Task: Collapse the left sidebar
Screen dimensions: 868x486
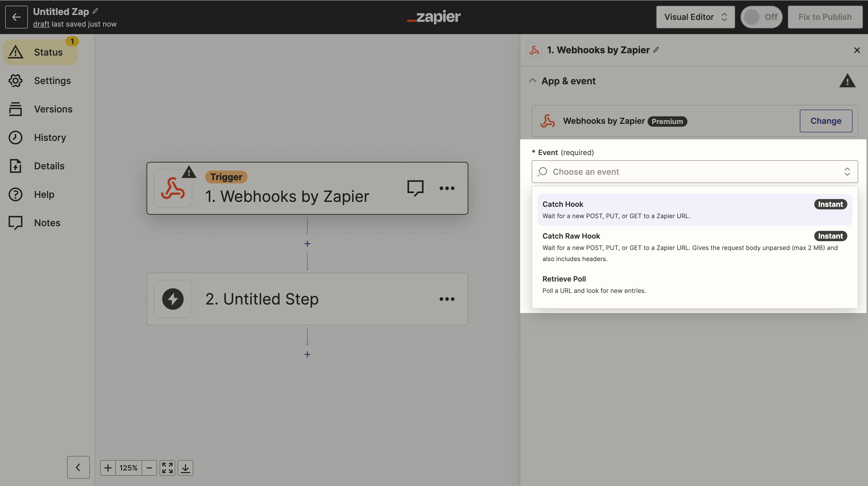Action: tap(78, 467)
